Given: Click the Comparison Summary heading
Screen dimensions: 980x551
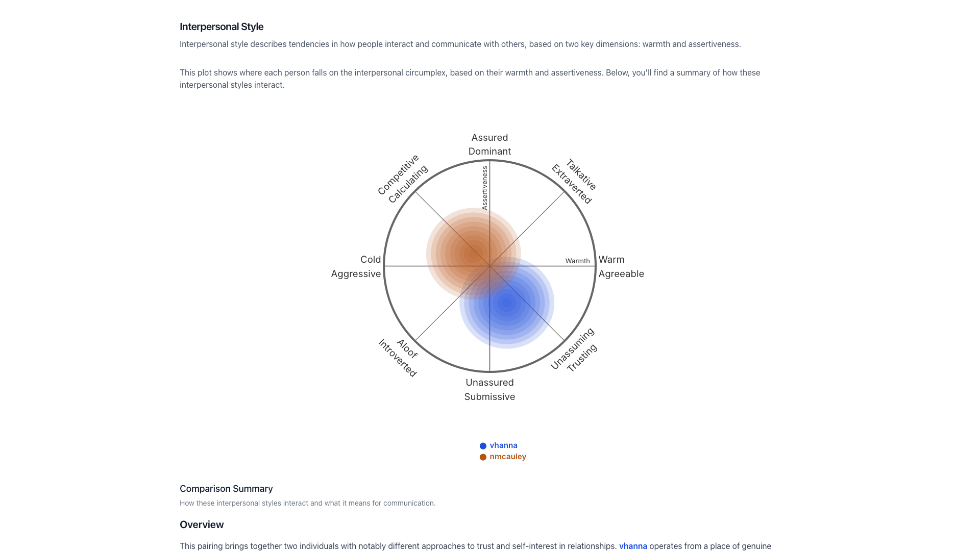Looking at the screenshot, I should [226, 489].
